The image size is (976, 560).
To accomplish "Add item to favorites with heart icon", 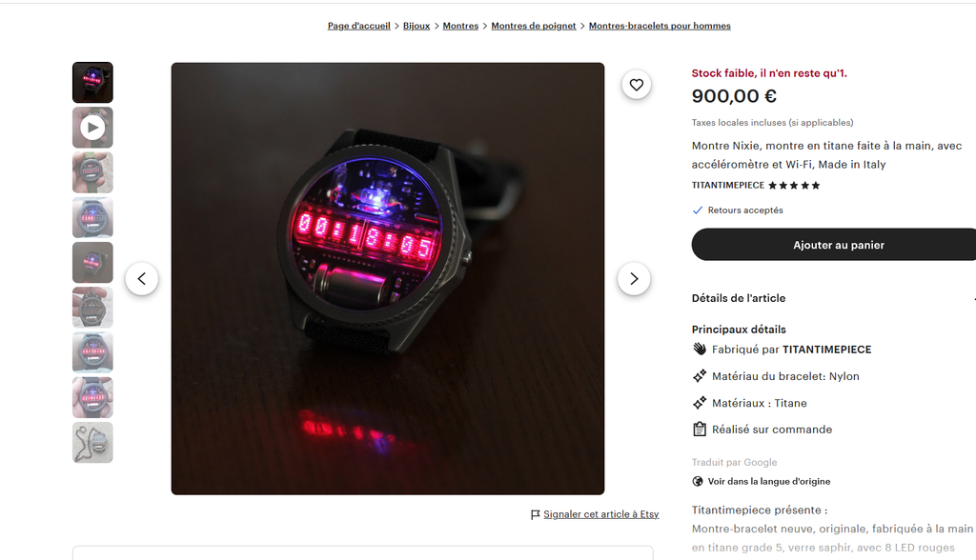I will point(636,85).
